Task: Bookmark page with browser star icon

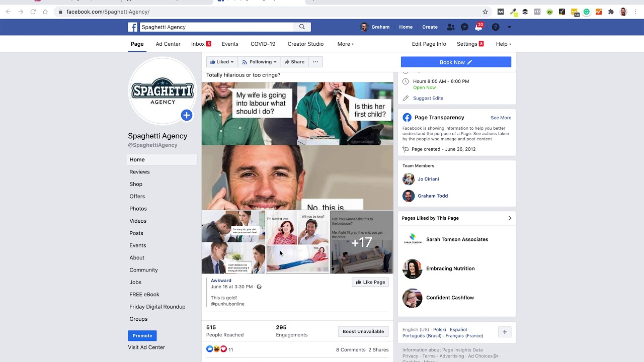Action: [x=485, y=12]
